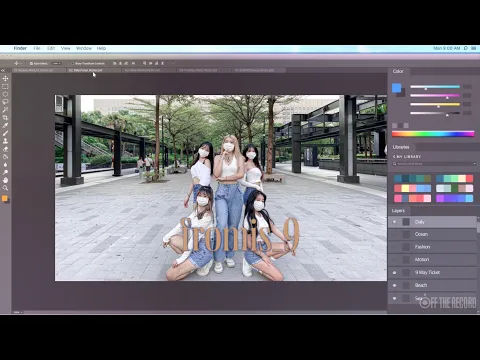Go back via MY LIBRARY link
This screenshot has width=480, height=360.
point(407,156)
